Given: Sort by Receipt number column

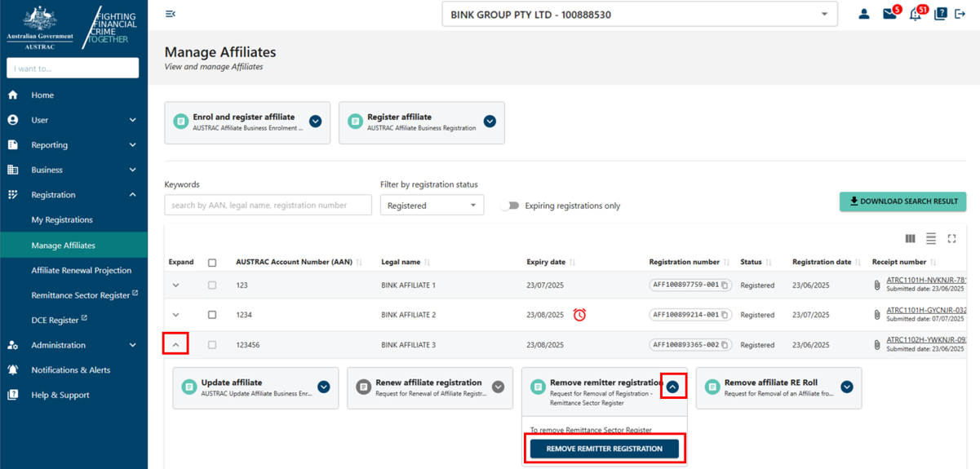Looking at the screenshot, I should tap(933, 263).
